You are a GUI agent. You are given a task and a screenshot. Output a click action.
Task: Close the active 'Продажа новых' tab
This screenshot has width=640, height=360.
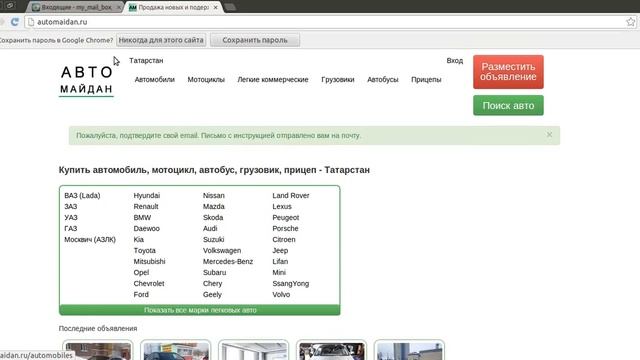pos(216,7)
